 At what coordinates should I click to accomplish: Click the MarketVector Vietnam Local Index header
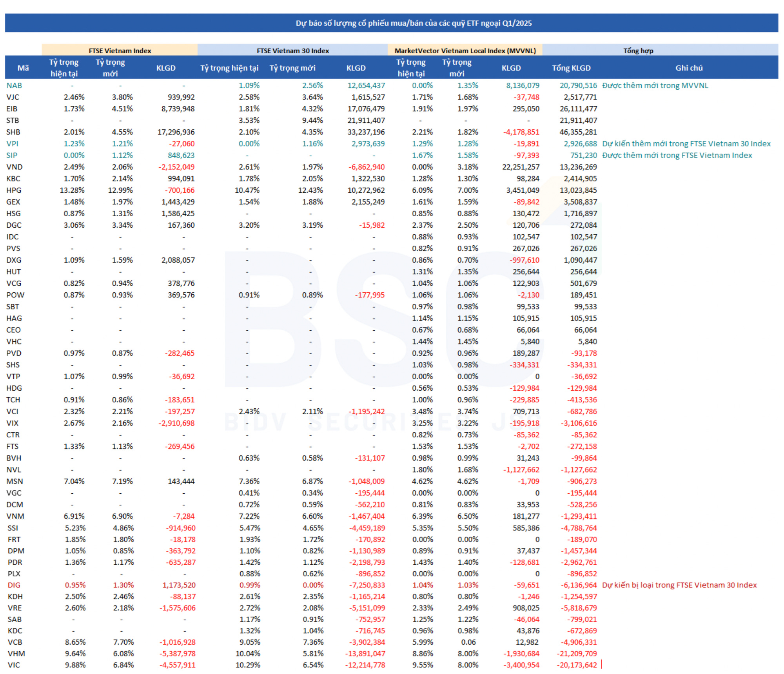(x=465, y=51)
